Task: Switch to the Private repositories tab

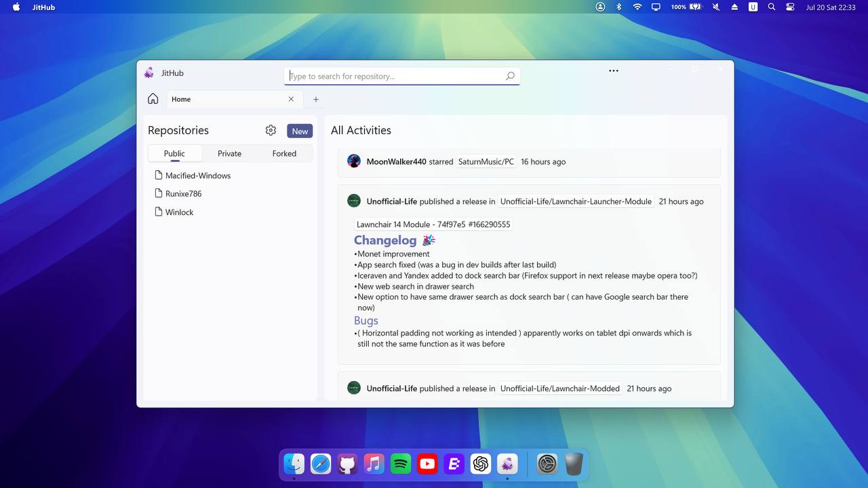Action: click(229, 153)
